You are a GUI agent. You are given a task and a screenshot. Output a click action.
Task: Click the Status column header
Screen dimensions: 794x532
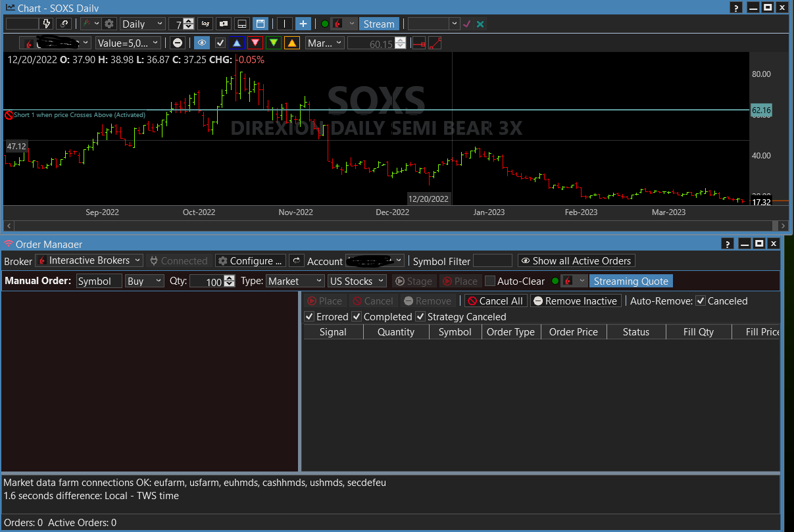coord(635,332)
